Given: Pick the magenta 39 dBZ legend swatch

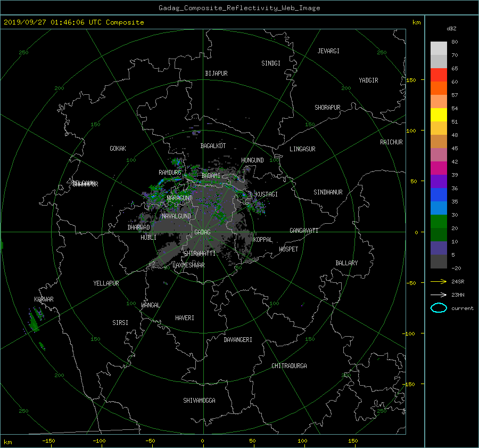Looking at the screenshot, I should coord(439,168).
